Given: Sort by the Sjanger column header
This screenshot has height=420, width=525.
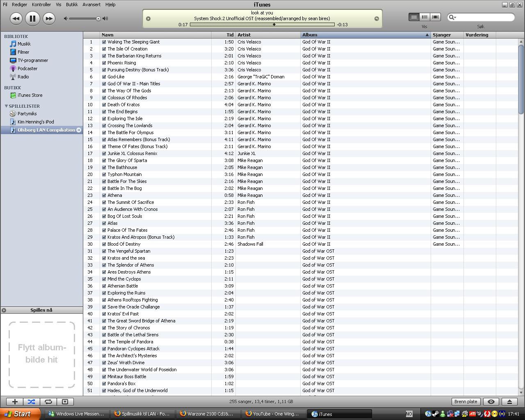Looking at the screenshot, I should (447, 35).
